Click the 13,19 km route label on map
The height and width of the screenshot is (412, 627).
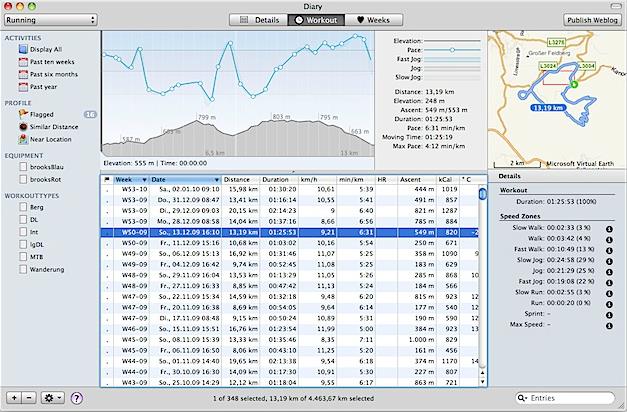point(548,108)
